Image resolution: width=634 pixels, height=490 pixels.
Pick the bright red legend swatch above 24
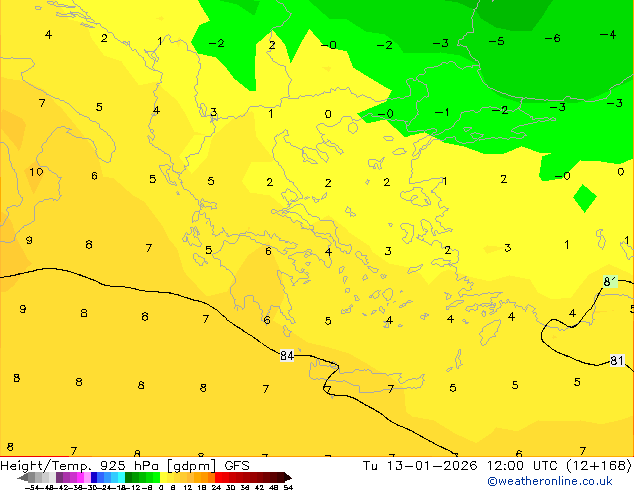point(218,477)
